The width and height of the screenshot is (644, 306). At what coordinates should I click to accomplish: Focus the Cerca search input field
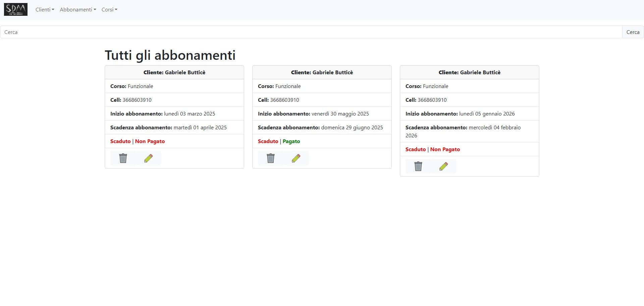click(x=311, y=32)
